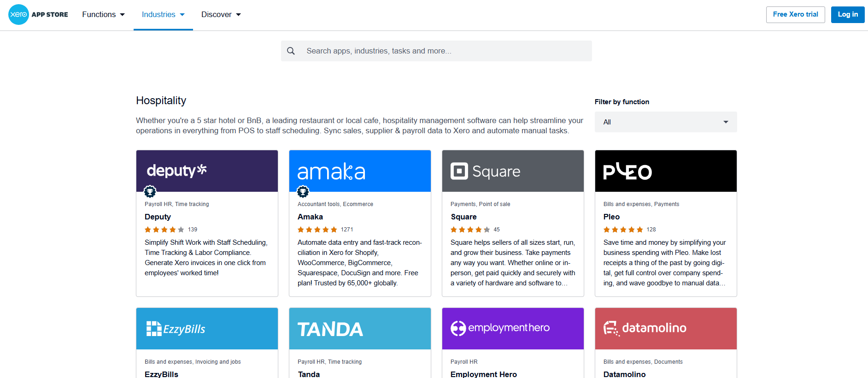Click the Square description text
The height and width of the screenshot is (378, 868).
(x=513, y=263)
